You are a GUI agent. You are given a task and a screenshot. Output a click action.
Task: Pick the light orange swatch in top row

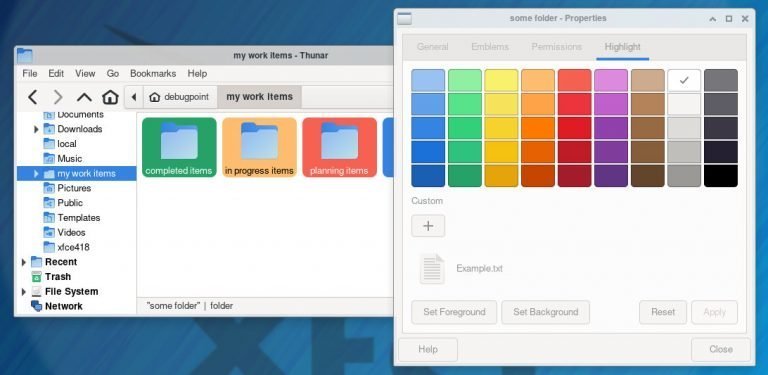[538, 80]
